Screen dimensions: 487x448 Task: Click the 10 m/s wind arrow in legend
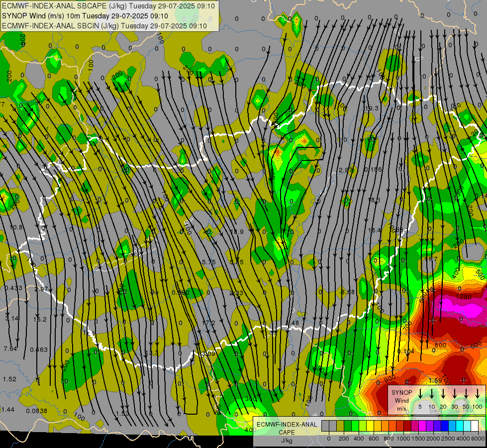(x=432, y=394)
